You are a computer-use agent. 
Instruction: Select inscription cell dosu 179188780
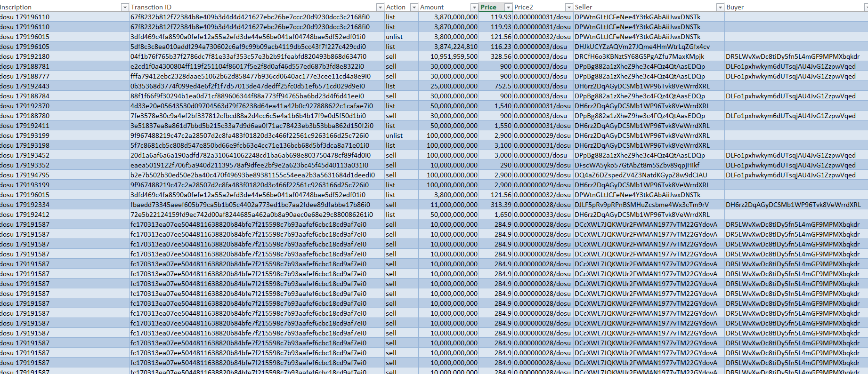tap(65, 116)
